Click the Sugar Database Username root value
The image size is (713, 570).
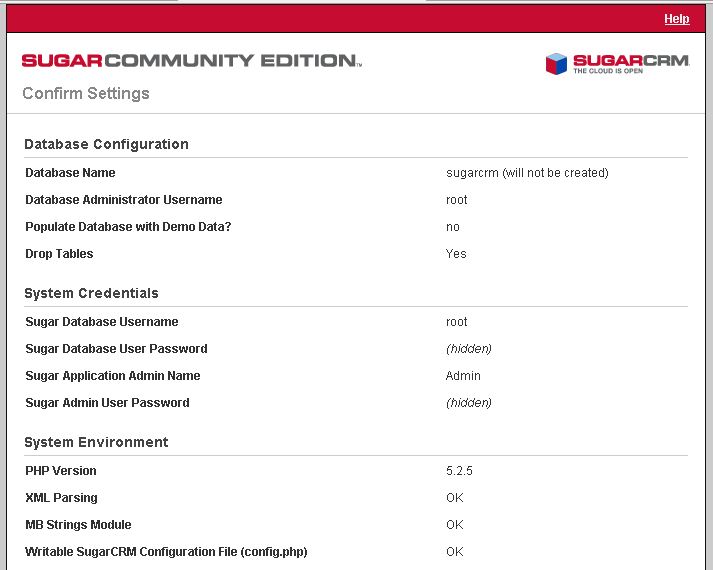[x=457, y=322]
